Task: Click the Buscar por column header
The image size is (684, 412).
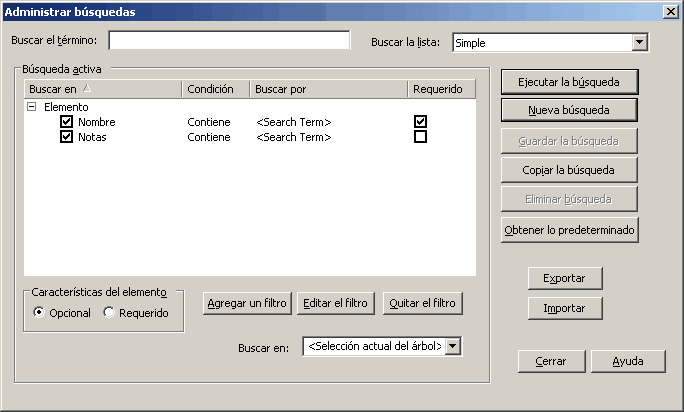Action: click(329, 89)
